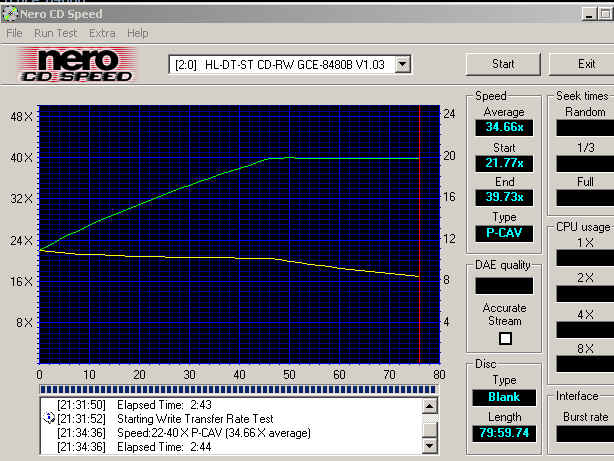Click the 24X label on speed axis
Image resolution: width=614 pixels, height=461 pixels.
[22, 240]
